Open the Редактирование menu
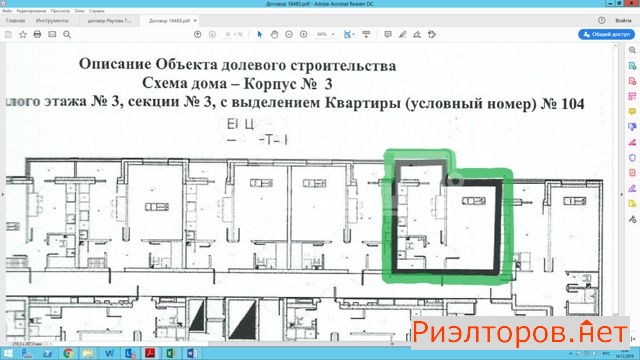 click(x=31, y=11)
